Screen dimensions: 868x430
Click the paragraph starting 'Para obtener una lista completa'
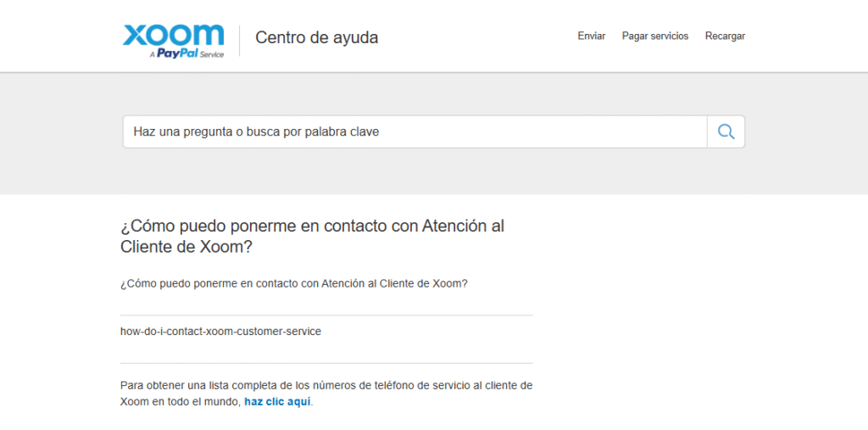point(326,394)
